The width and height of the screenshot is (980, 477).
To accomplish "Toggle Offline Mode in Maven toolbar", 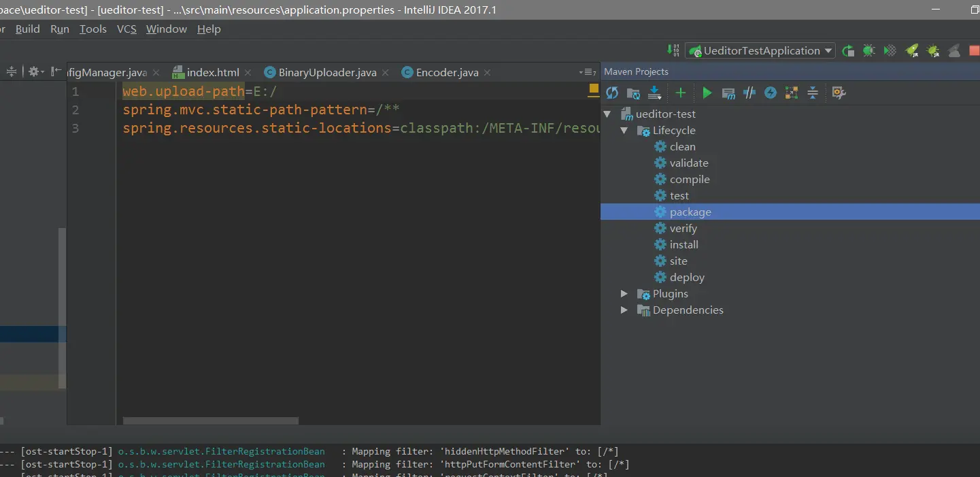I will coord(749,93).
